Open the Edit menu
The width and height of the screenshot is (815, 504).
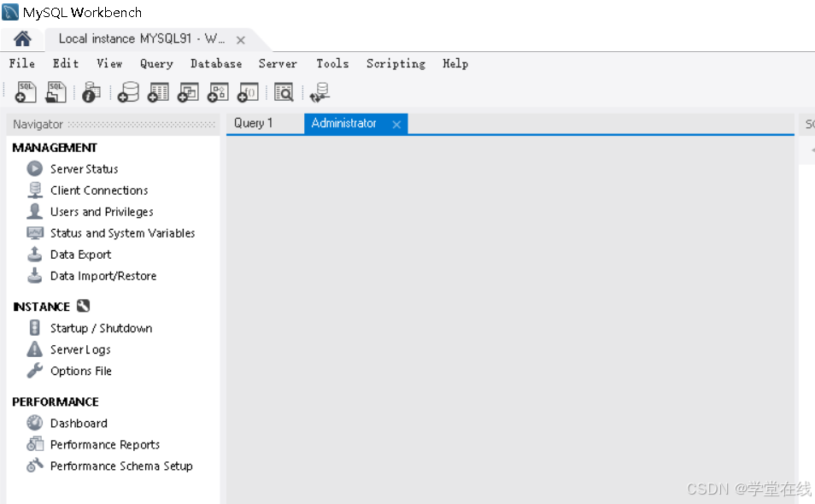click(66, 63)
